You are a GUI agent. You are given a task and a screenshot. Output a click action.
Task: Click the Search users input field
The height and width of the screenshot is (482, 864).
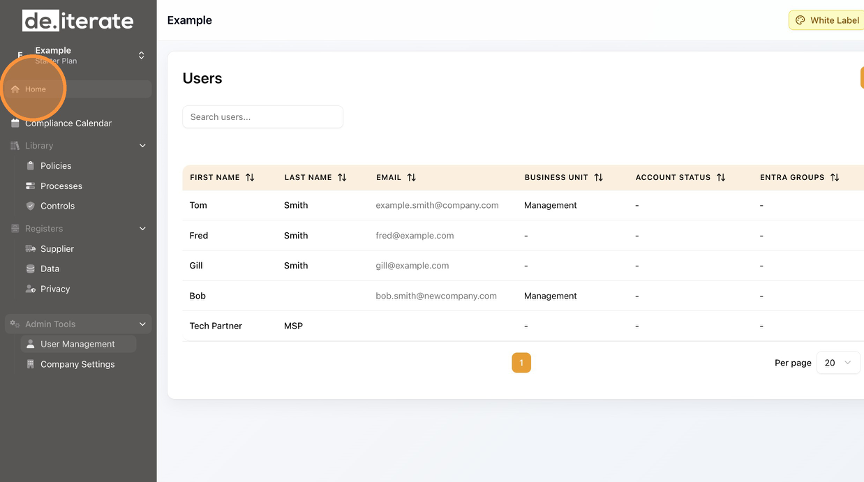262,117
